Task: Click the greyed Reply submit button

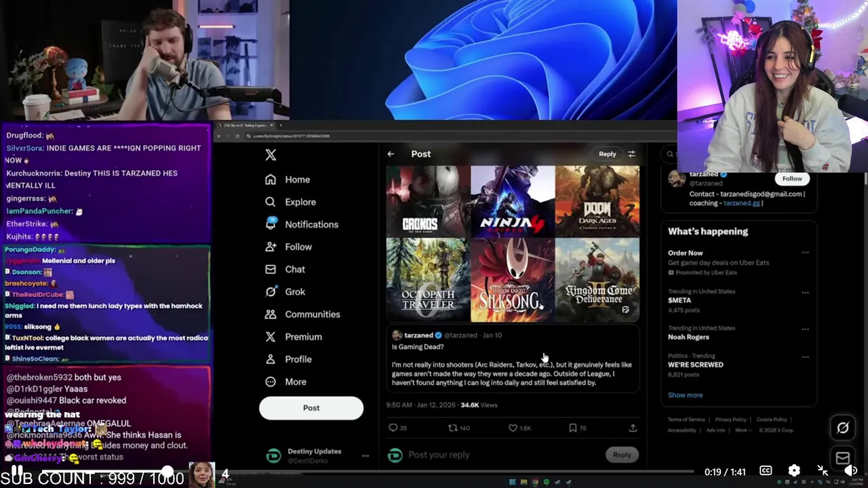Action: click(622, 455)
